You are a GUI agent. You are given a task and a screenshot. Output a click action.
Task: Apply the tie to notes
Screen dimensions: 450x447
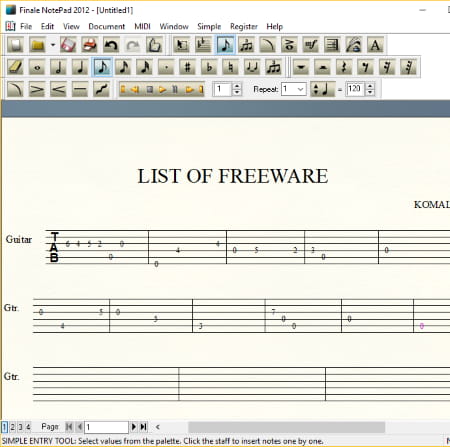(252, 67)
